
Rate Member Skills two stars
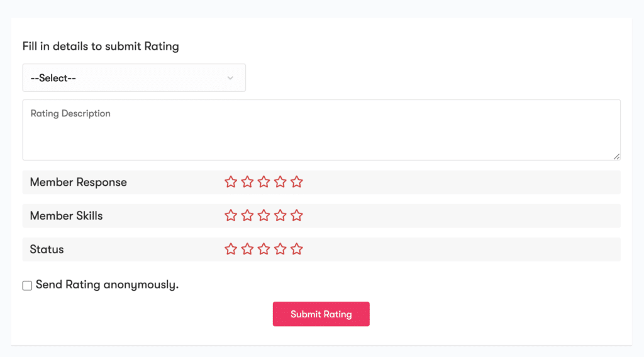pyautogui.click(x=247, y=215)
